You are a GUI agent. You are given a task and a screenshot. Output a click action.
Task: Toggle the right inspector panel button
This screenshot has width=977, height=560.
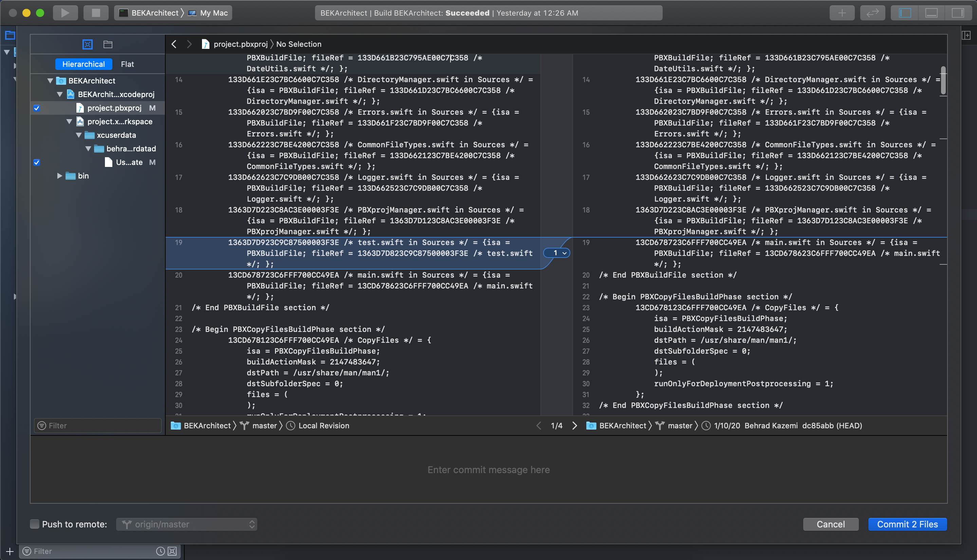pyautogui.click(x=958, y=13)
